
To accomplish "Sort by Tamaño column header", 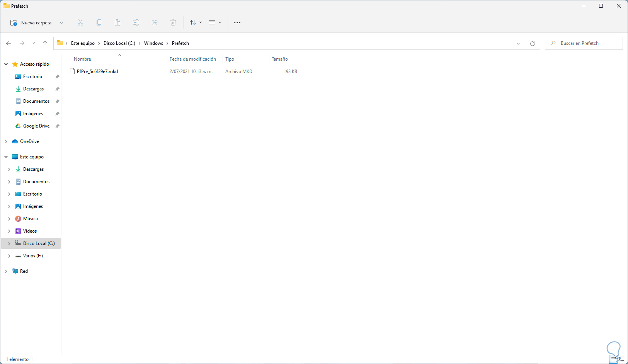I will [280, 59].
